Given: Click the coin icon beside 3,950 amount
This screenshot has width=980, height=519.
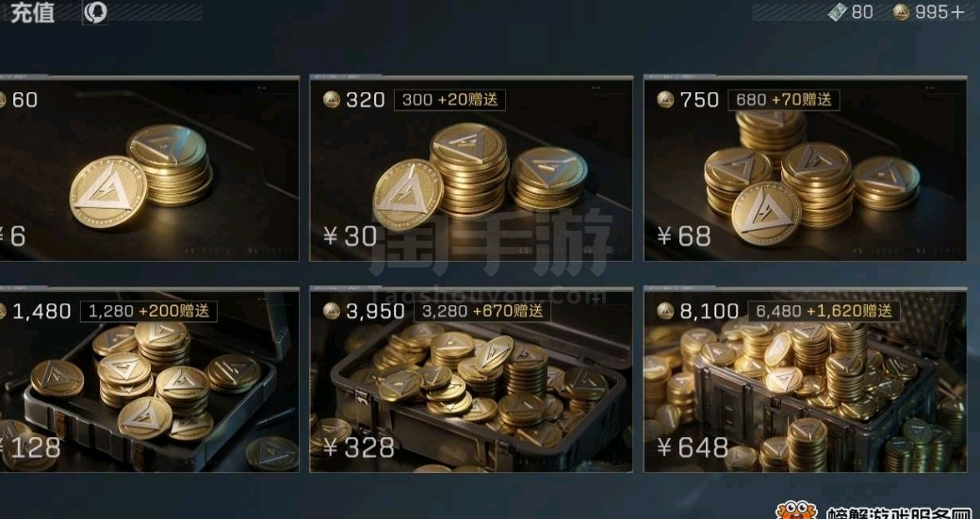Looking at the screenshot, I should [x=332, y=311].
